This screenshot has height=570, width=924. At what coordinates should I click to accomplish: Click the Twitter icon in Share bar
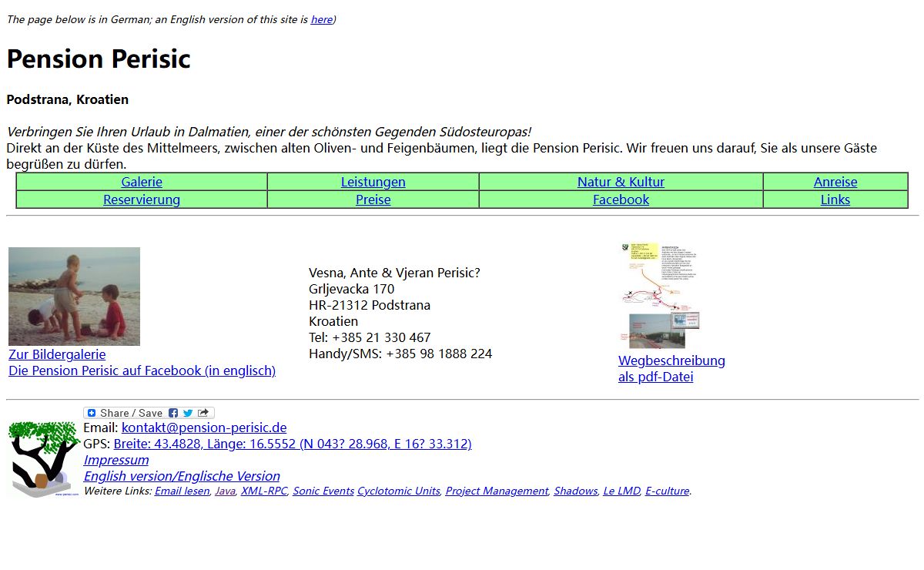point(188,413)
